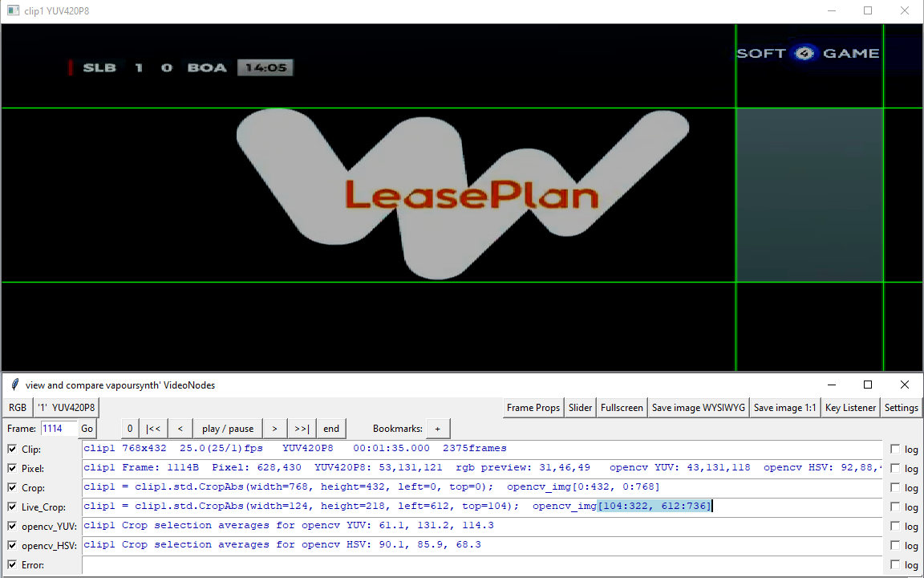Image resolution: width=924 pixels, height=578 pixels.
Task: Enable log checkbox for Live_Crop row
Action: tap(895, 507)
